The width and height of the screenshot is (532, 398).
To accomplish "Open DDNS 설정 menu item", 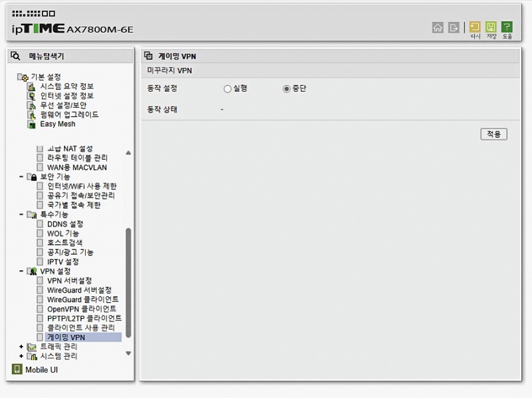I will [65, 224].
